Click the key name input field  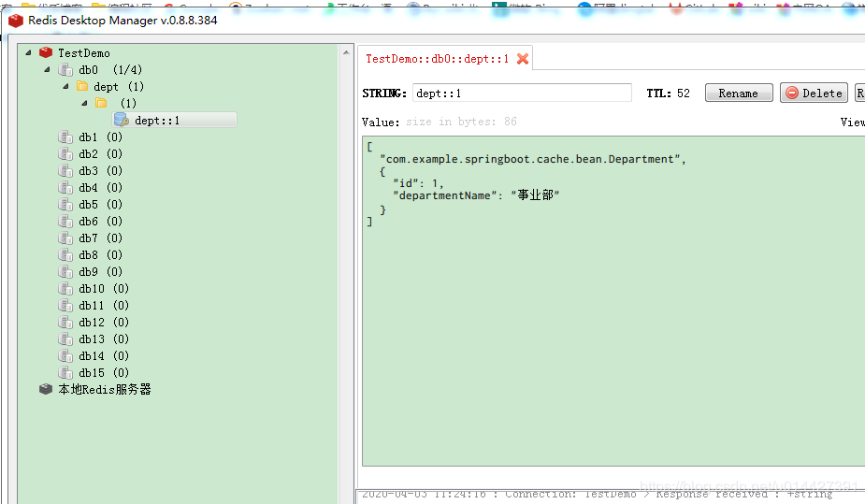[522, 94]
